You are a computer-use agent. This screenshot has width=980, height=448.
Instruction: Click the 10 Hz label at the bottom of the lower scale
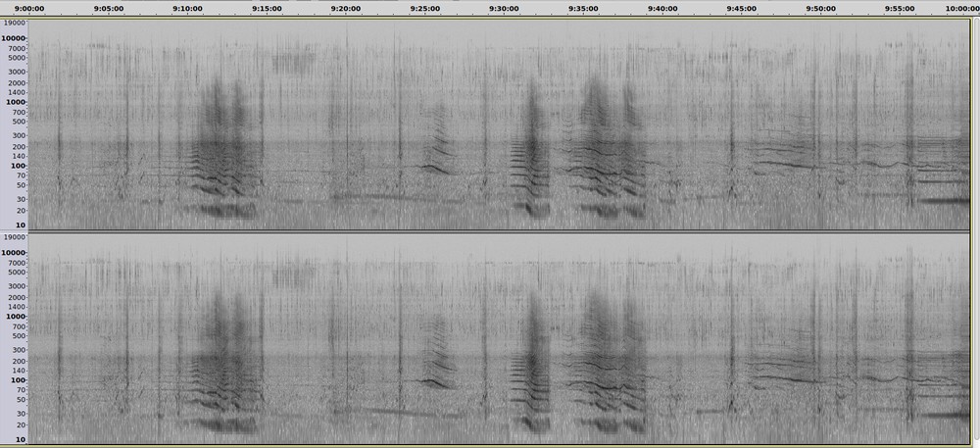(x=21, y=440)
